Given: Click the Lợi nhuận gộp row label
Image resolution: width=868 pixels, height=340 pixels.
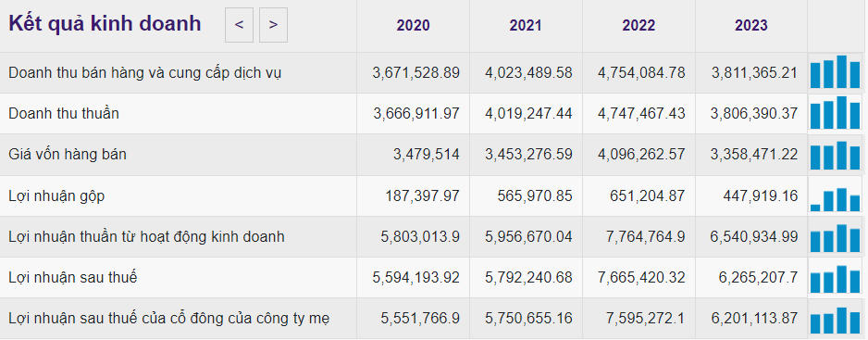Looking at the screenshot, I should 56,195.
